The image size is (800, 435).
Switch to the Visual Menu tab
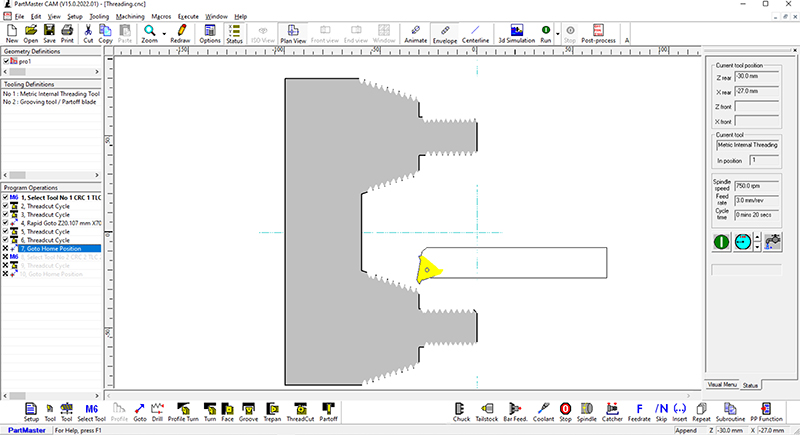(722, 384)
